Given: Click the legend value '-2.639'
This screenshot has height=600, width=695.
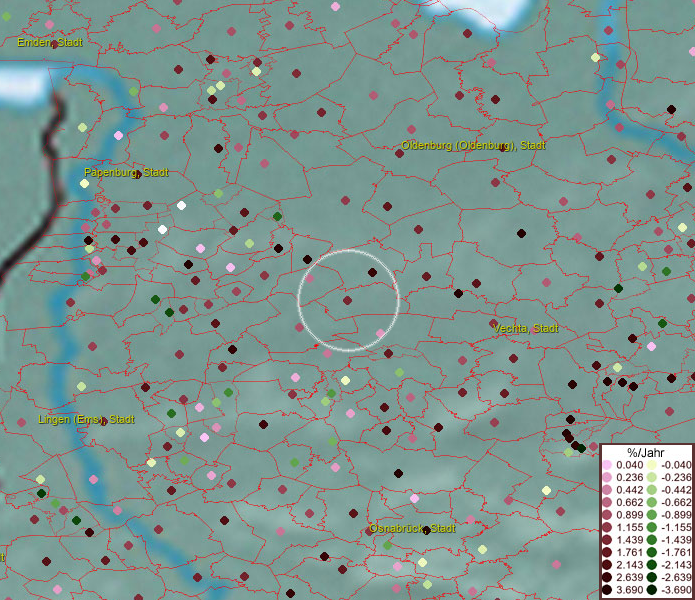Looking at the screenshot, I should coord(676,577).
